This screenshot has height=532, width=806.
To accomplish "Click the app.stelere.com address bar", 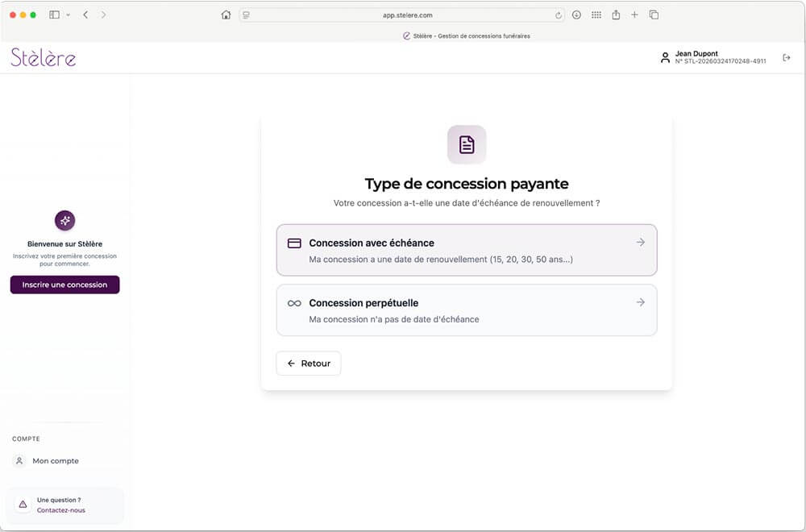I will tap(402, 15).
